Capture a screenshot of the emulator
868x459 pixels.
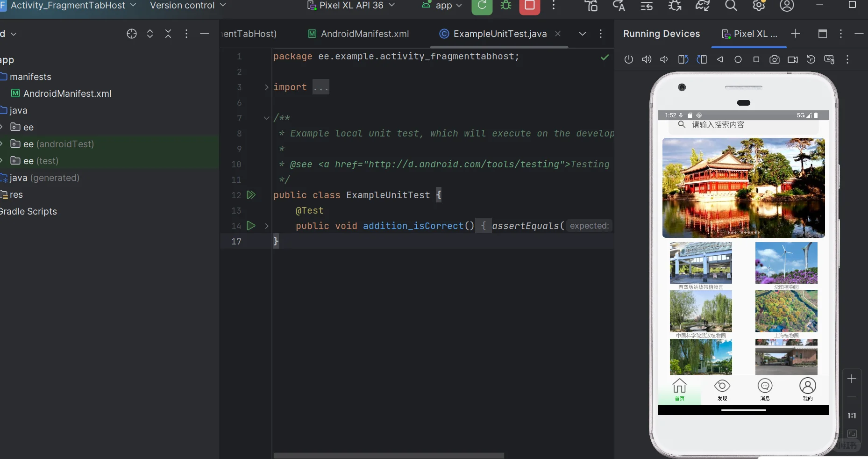pyautogui.click(x=774, y=60)
